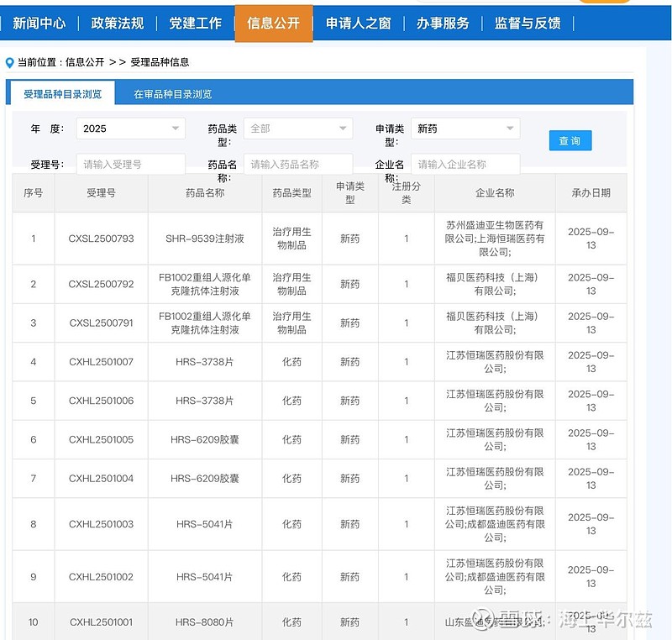The height and width of the screenshot is (640, 672).
Task: Go to 党建工作 navigation item
Action: point(195,24)
